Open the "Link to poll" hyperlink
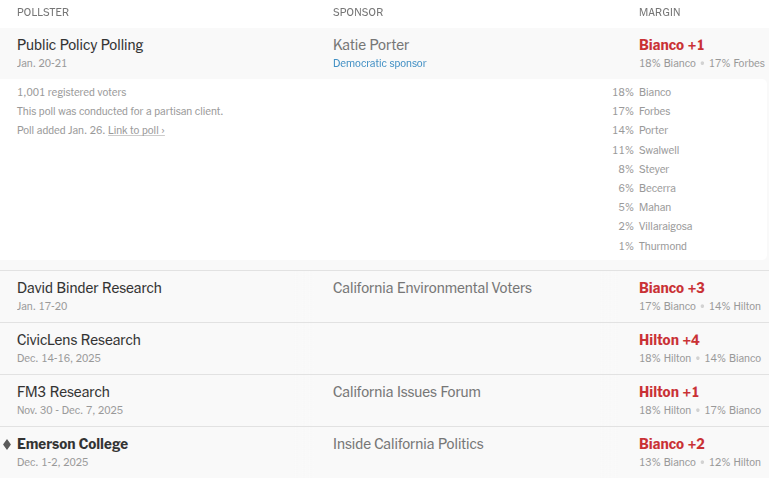The height and width of the screenshot is (478, 769). (136, 131)
